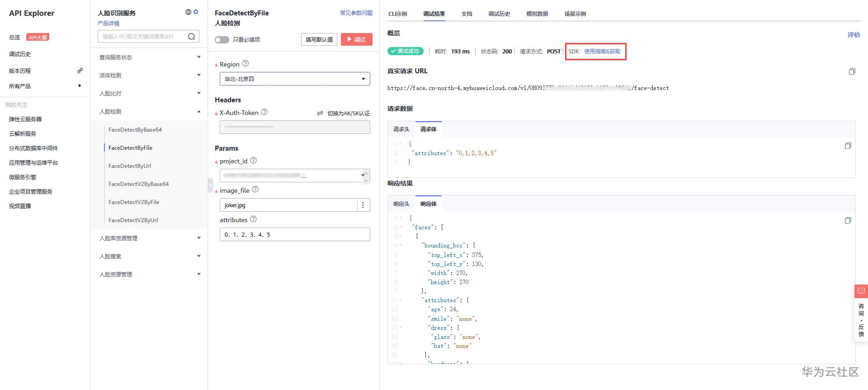The height and width of the screenshot is (390, 868).
Task: Select the 调试结果 tab
Action: (434, 14)
